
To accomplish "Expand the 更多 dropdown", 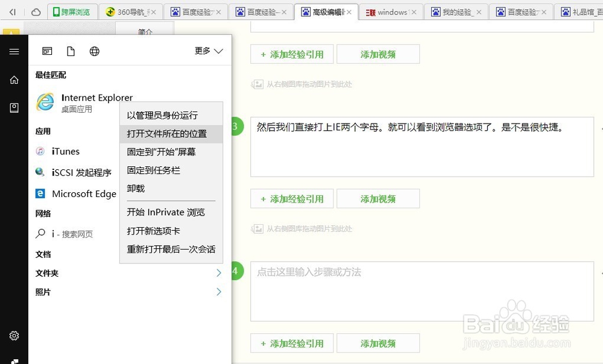I will 209,51.
